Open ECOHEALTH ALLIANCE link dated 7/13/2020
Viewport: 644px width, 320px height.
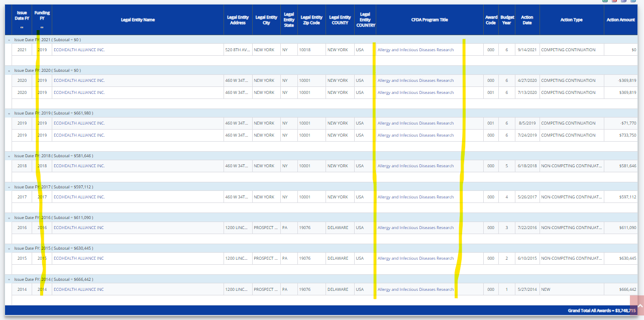79,92
